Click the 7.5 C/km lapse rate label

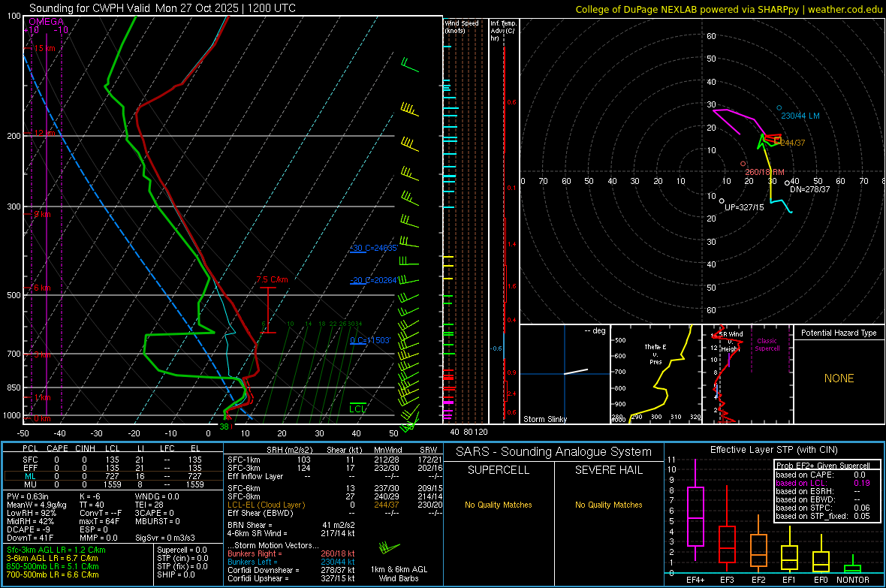tap(272, 279)
